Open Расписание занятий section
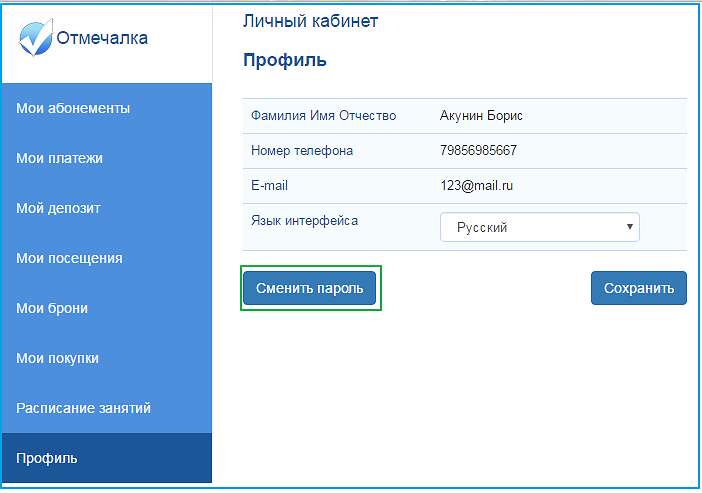 click(x=107, y=408)
